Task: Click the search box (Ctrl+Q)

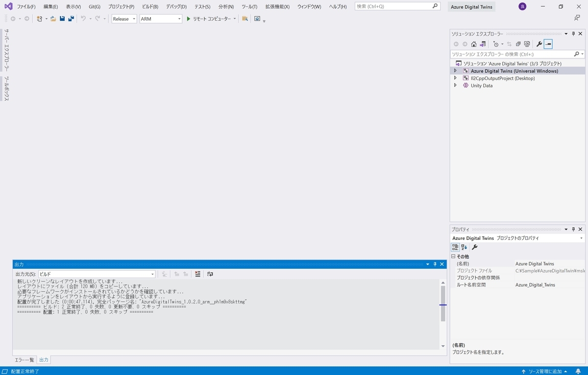Action: coord(397,6)
